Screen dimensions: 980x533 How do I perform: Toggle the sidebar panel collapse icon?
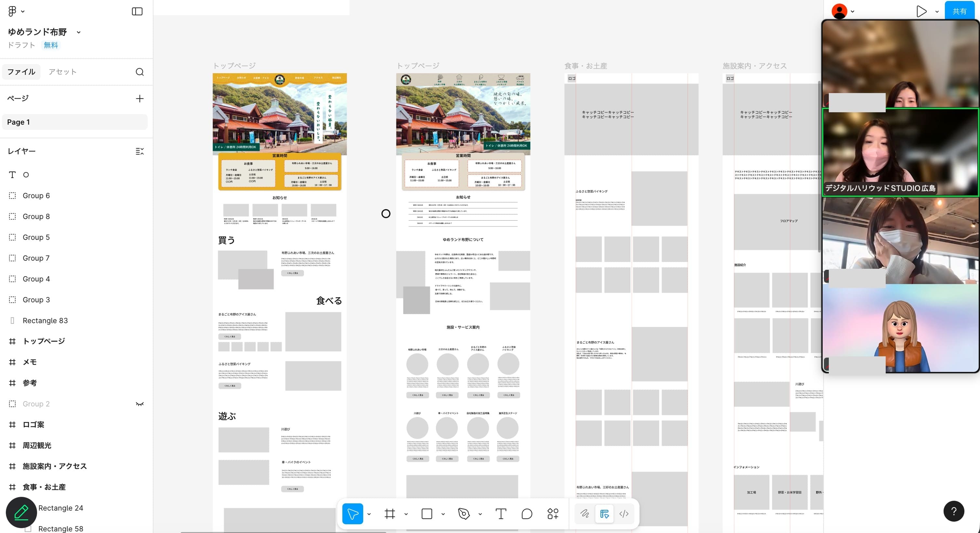(x=137, y=11)
